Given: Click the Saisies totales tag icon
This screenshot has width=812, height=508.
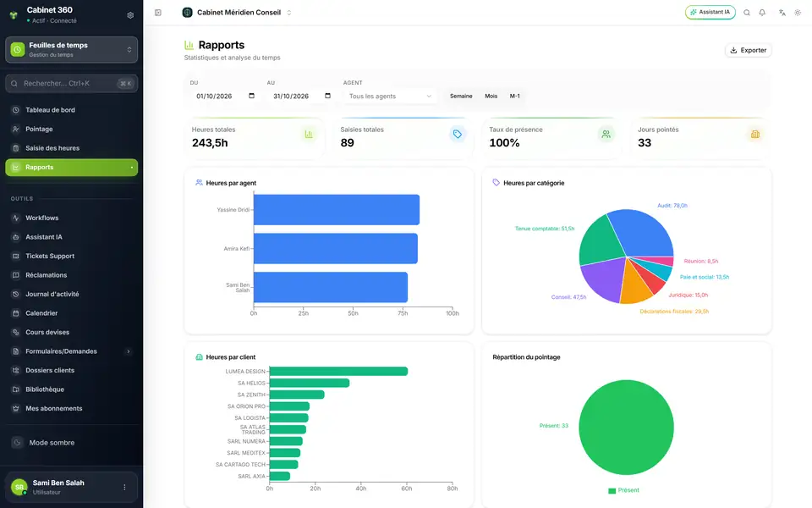Looking at the screenshot, I should click(x=458, y=135).
